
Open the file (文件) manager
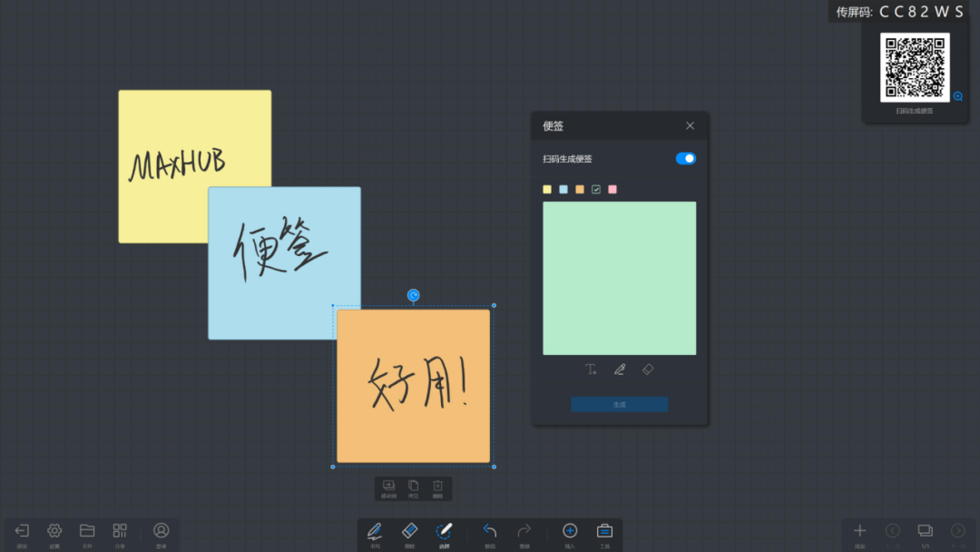coord(87,531)
